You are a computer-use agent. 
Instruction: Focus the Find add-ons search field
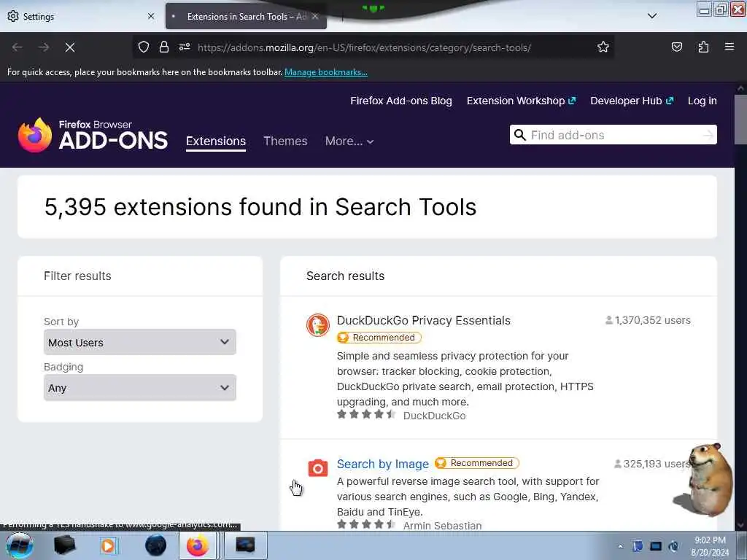tap(613, 135)
